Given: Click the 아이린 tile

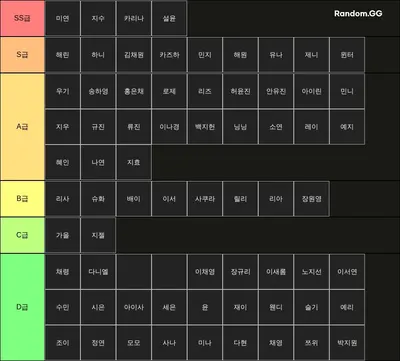Looking at the screenshot, I should click(x=311, y=91).
